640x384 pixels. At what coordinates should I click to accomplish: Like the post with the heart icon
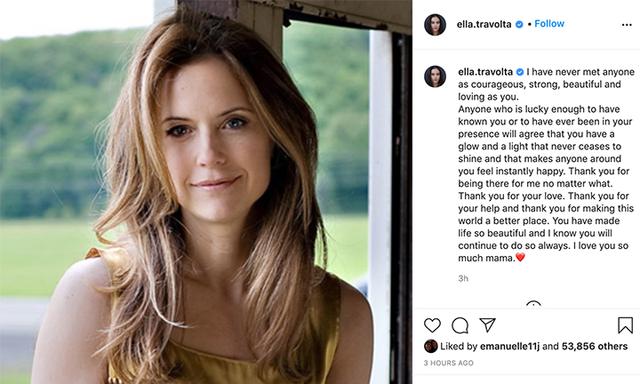(432, 325)
